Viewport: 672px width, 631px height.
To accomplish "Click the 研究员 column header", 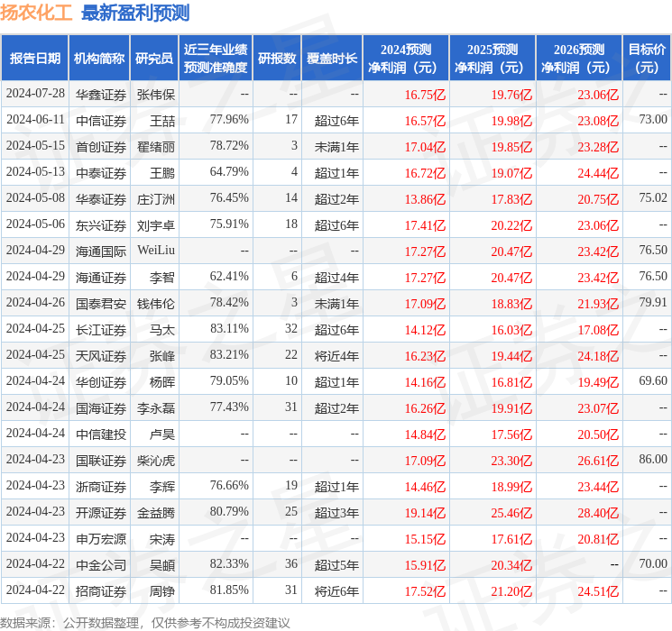I will pos(154,58).
